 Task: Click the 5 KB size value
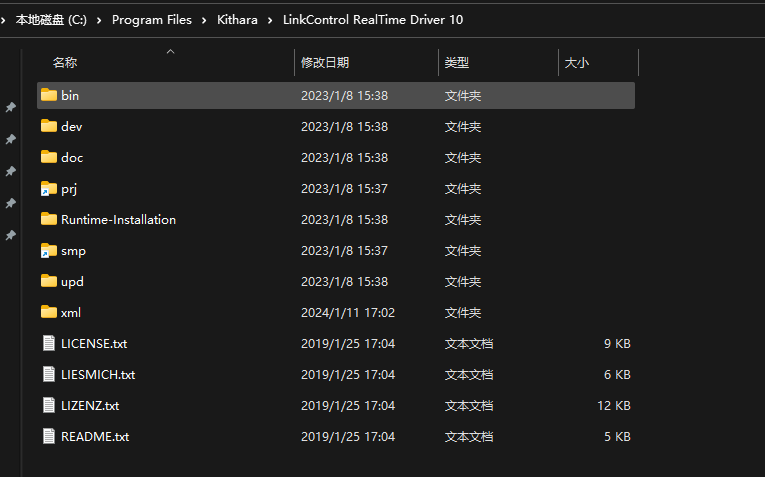point(617,437)
